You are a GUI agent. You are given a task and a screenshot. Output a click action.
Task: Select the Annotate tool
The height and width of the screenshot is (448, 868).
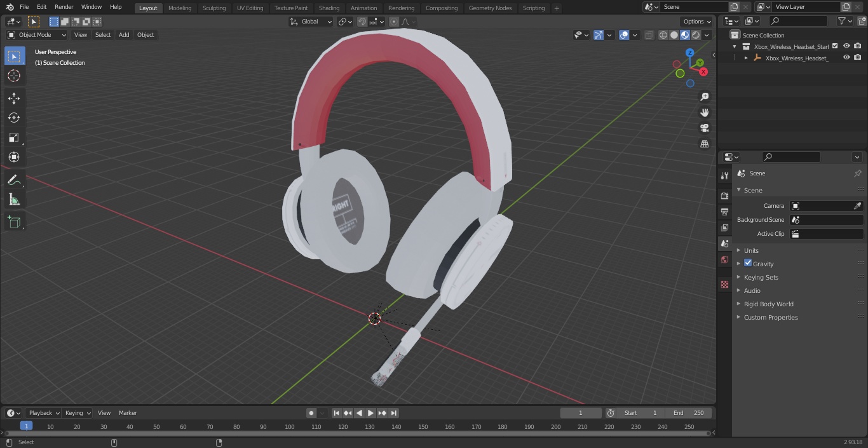pyautogui.click(x=14, y=180)
